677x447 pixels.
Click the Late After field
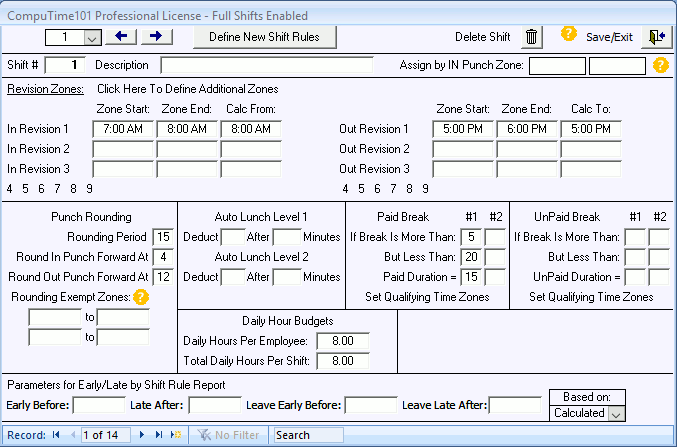point(215,406)
